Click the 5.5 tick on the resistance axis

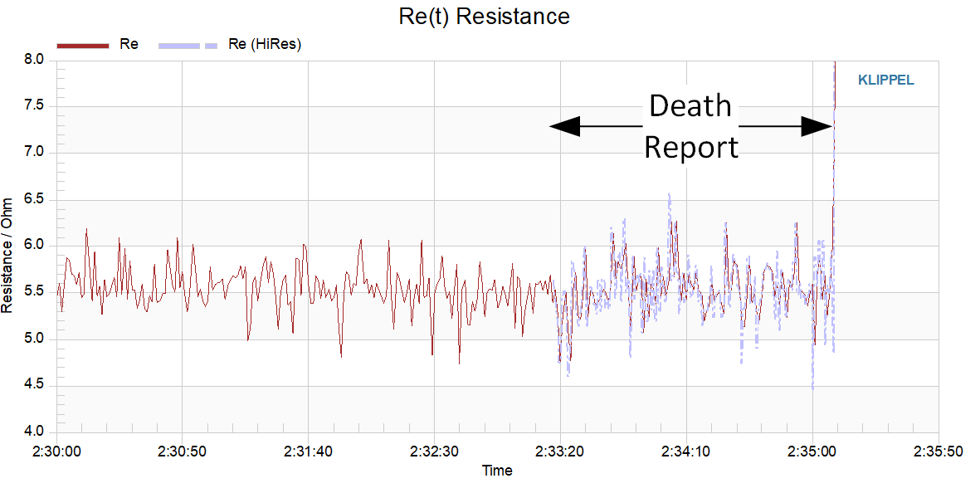34,293
